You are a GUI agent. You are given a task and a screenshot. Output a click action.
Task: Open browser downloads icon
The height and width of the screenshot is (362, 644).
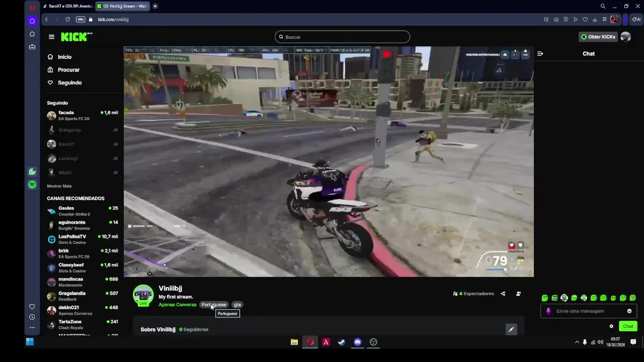pyautogui.click(x=595, y=19)
